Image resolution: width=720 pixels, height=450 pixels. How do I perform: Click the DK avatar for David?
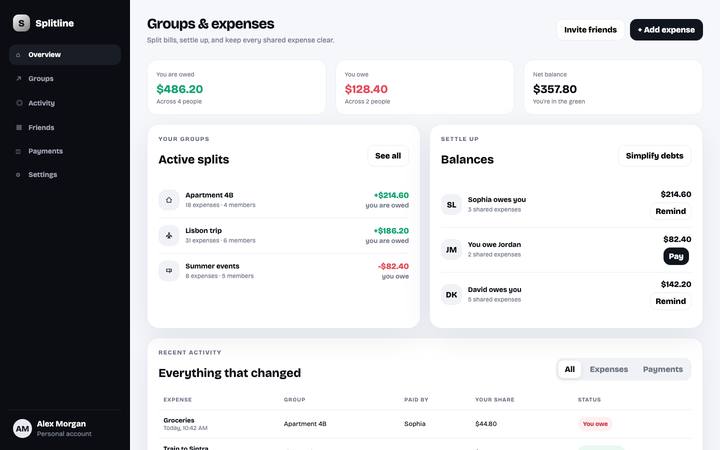pyautogui.click(x=451, y=294)
